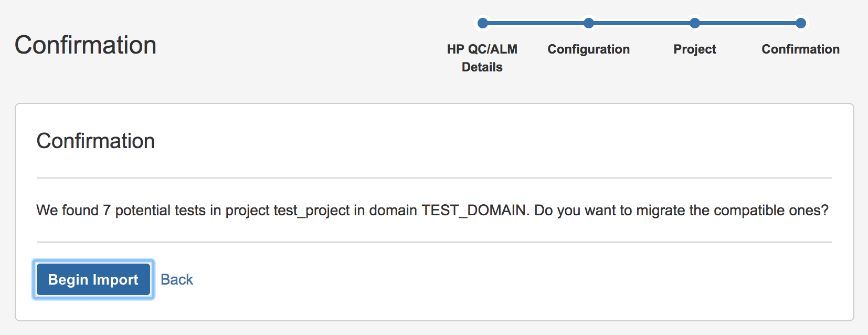Click progress line between Project and Confirmation
The height and width of the screenshot is (335, 868).
point(748,23)
